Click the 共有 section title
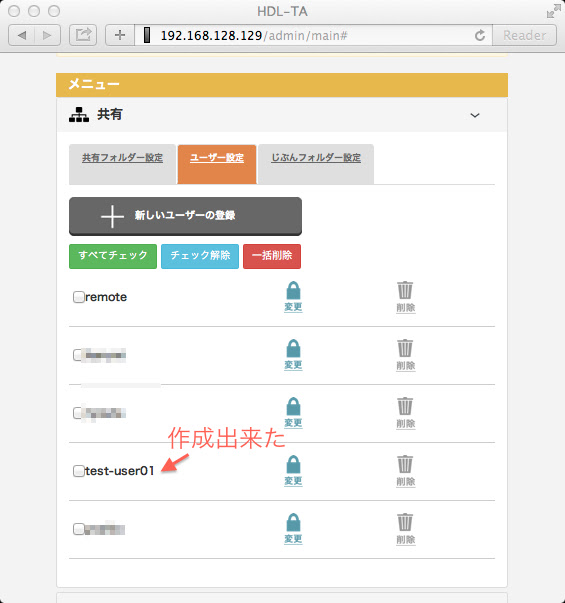The image size is (565, 603). [x=110, y=114]
